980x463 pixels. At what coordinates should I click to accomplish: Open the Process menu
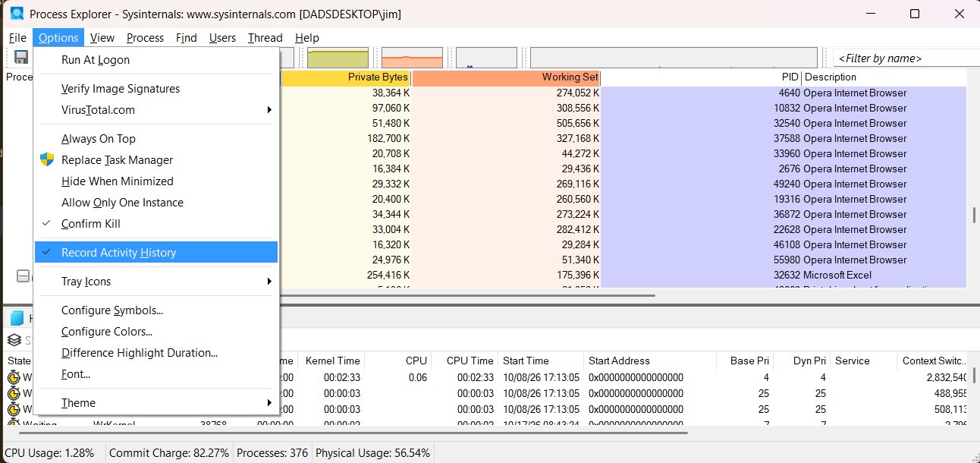[145, 38]
